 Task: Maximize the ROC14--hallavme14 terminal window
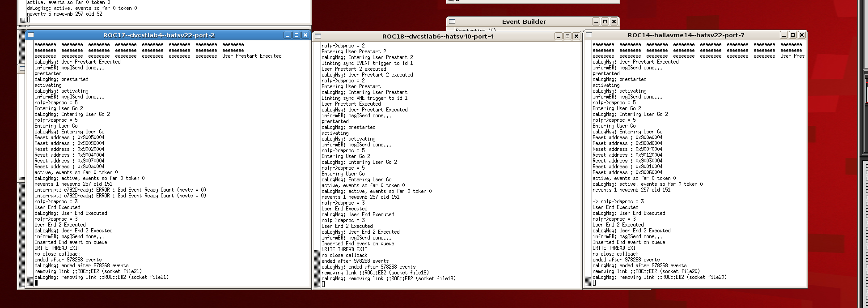pos(793,35)
